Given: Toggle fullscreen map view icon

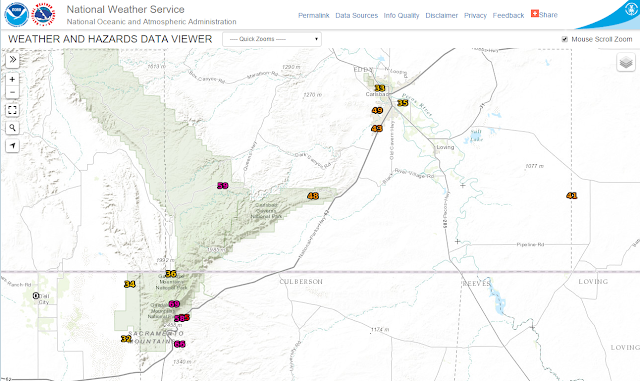Looking at the screenshot, I should (x=13, y=110).
